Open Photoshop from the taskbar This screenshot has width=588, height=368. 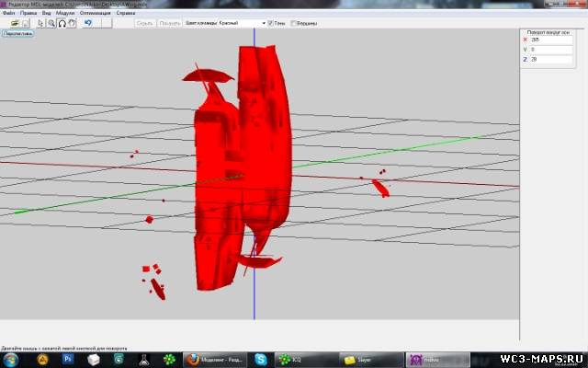click(x=68, y=360)
